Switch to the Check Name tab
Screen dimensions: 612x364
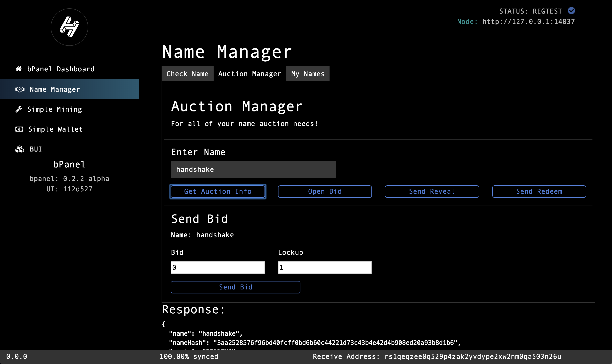[188, 74]
